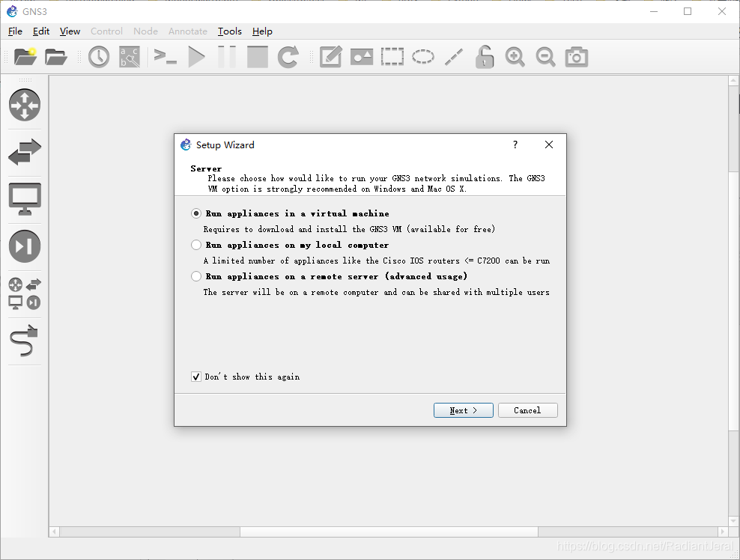The width and height of the screenshot is (740, 560).
Task: Browse switches in the device sidebar
Action: 25,152
